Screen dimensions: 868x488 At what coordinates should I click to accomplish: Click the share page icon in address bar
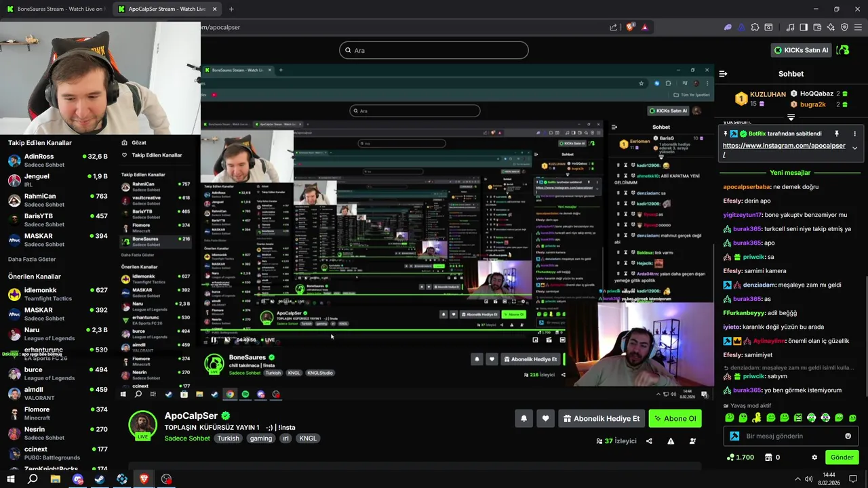click(614, 27)
